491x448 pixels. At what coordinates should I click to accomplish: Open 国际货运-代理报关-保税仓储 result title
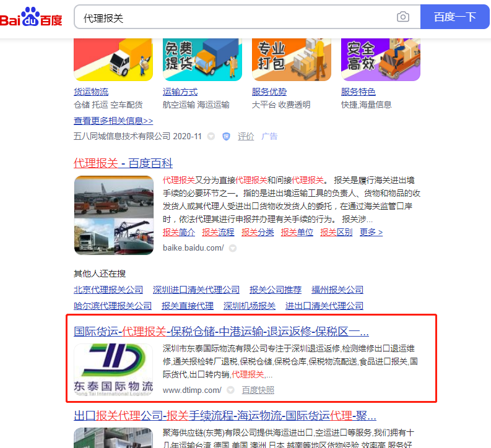coord(221,331)
